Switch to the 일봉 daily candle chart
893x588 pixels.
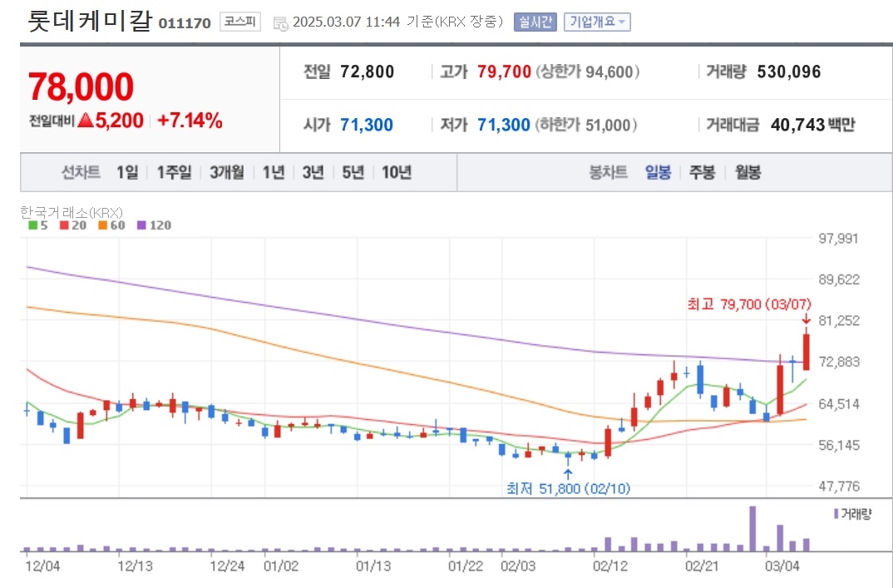(x=658, y=172)
